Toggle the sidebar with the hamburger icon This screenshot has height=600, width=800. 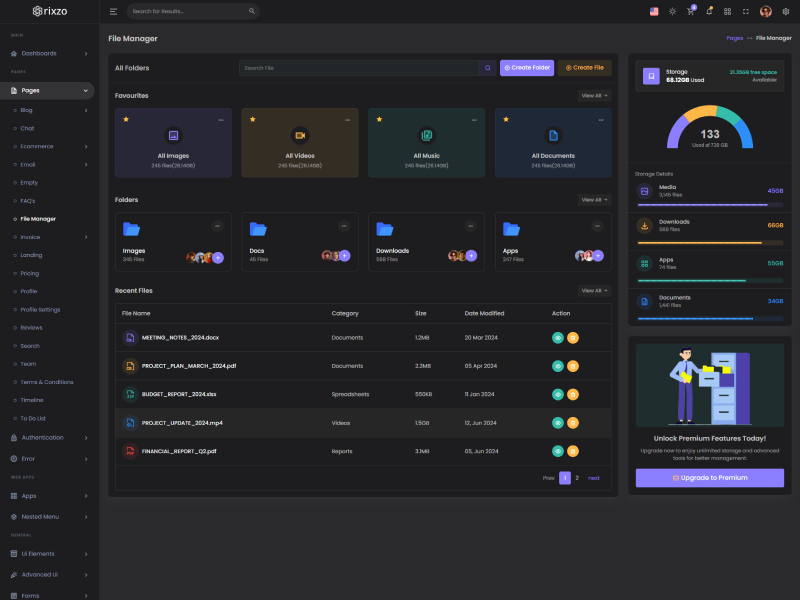point(113,11)
